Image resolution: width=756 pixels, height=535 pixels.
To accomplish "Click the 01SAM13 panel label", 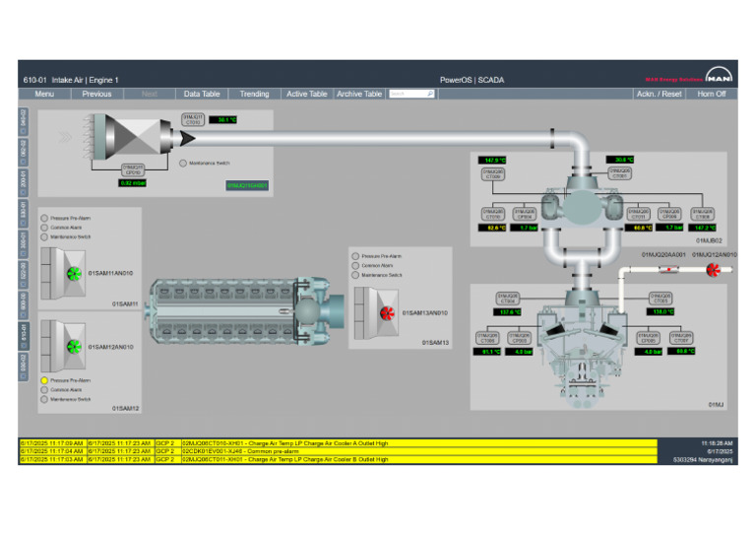I will 435,343.
